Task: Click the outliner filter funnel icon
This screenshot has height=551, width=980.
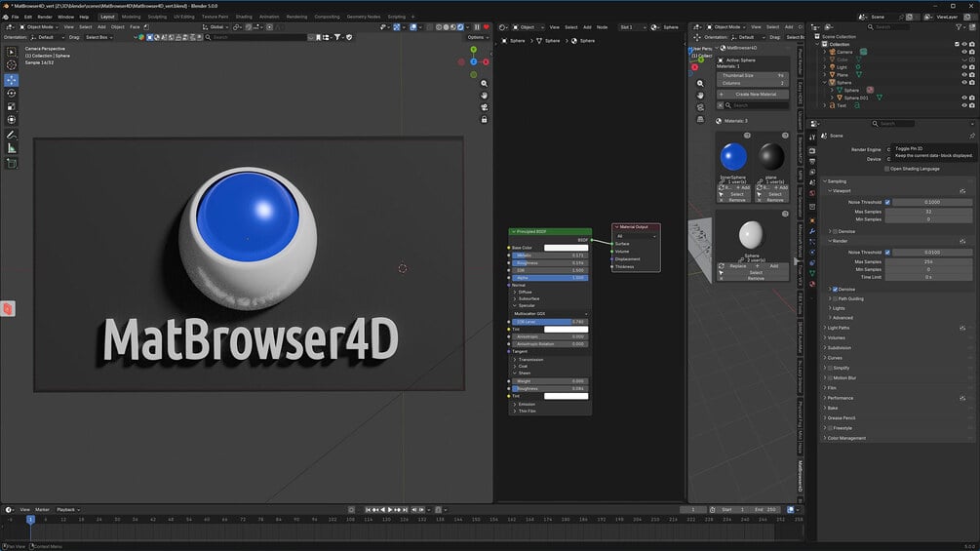Action: tap(959, 27)
